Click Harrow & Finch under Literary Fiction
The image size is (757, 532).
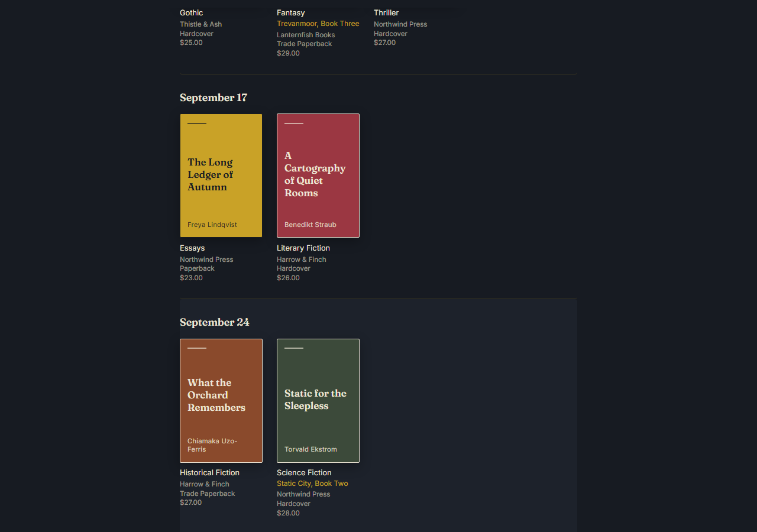click(x=302, y=259)
